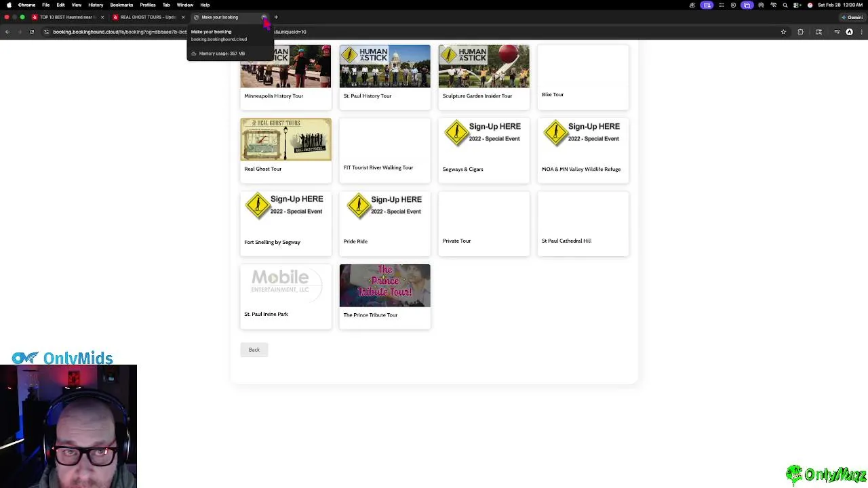Select MOA & MN Valley Wildlife Refuge card

pos(583,150)
